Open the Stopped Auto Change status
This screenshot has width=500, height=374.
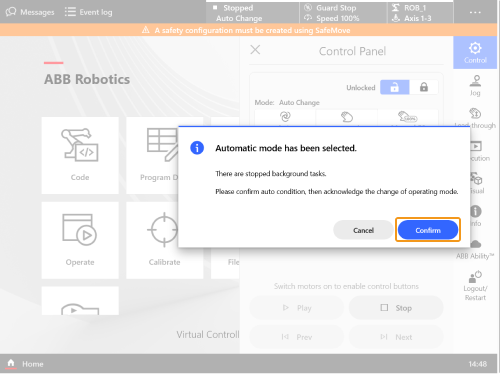252,13
